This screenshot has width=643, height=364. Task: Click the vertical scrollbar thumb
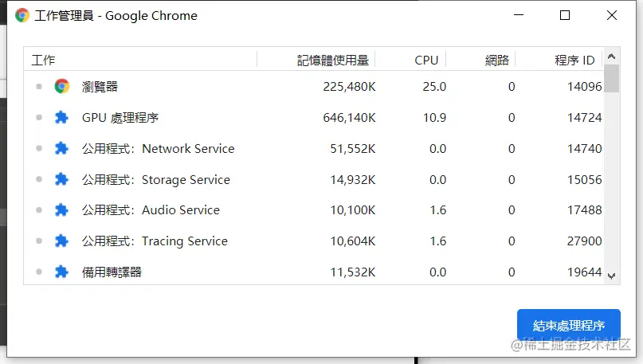pos(611,79)
